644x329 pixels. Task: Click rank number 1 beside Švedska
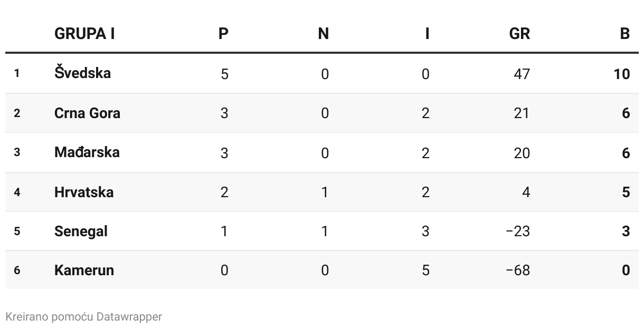17,73
